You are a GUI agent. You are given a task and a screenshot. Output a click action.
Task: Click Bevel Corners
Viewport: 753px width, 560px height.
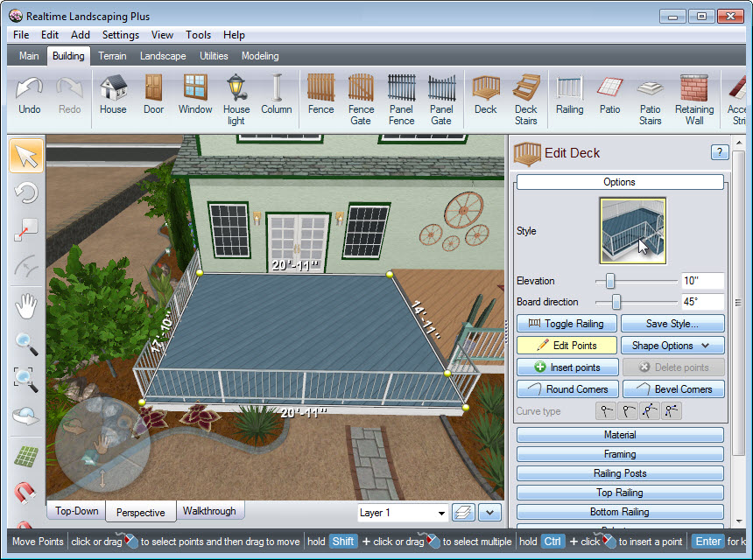pos(673,389)
